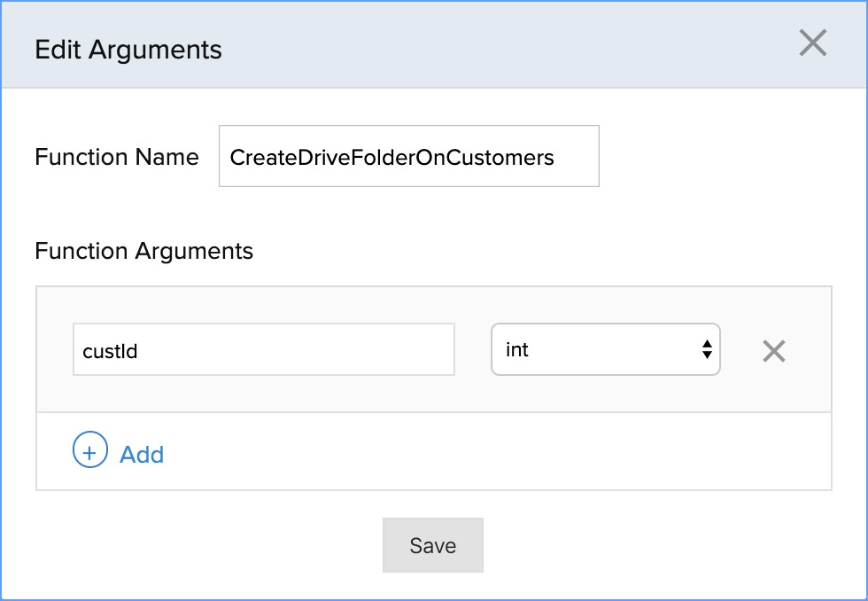Click the 'Edit Arguments' dialog title
The height and width of the screenshot is (601, 868).
pos(128,50)
